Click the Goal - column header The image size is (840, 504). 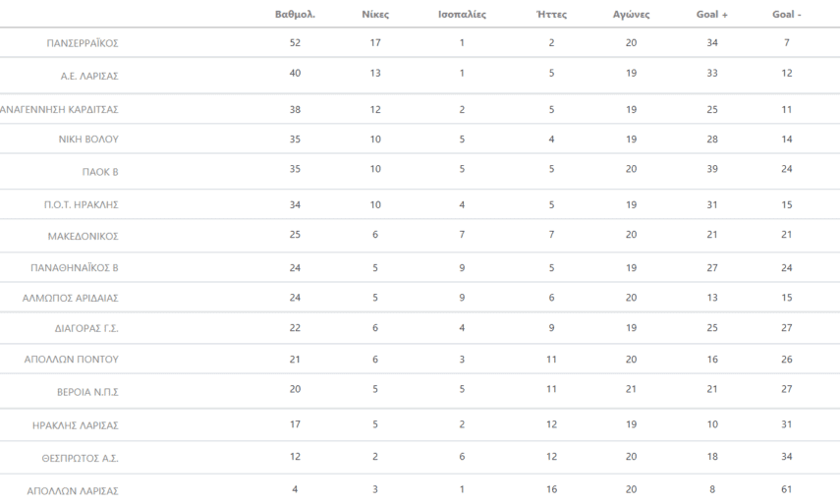[786, 15]
